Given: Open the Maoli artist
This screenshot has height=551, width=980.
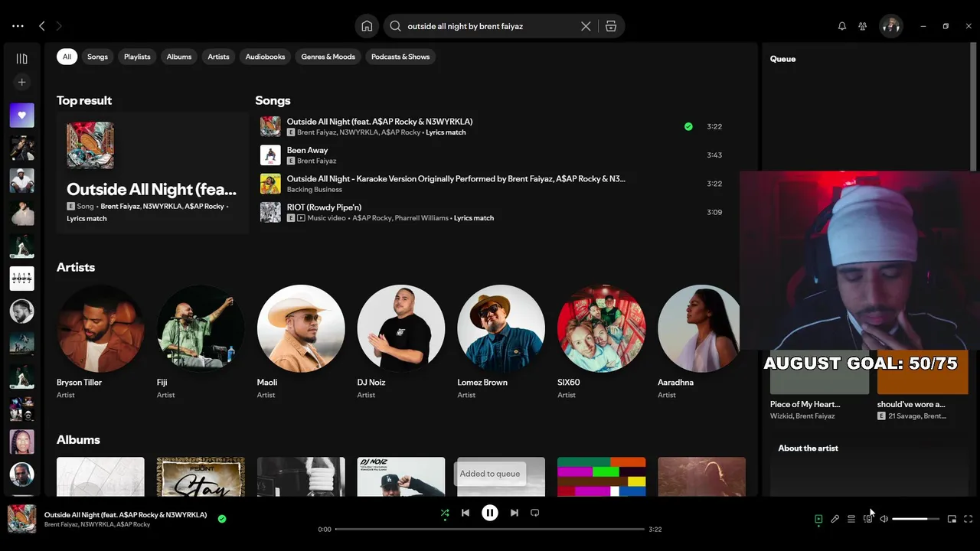Looking at the screenshot, I should point(301,342).
